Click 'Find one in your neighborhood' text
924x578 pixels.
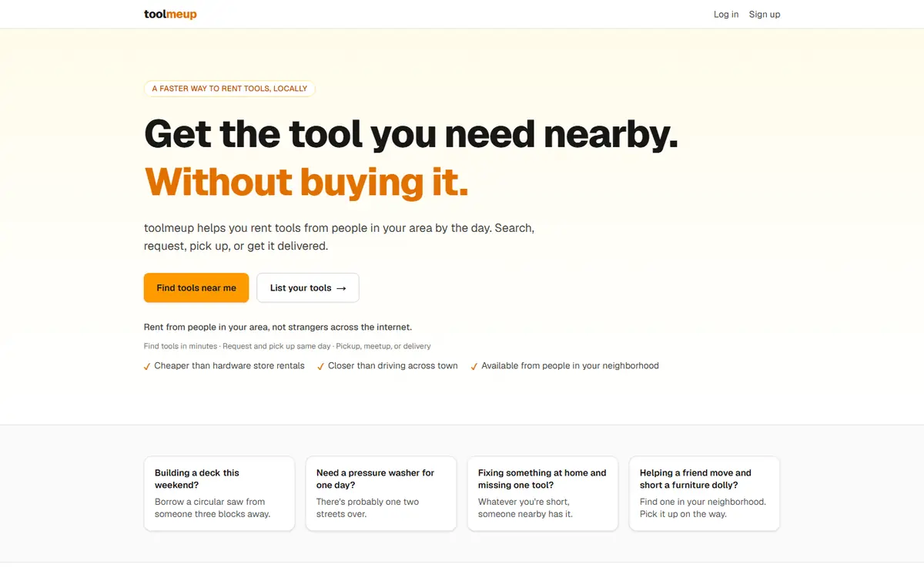(703, 508)
